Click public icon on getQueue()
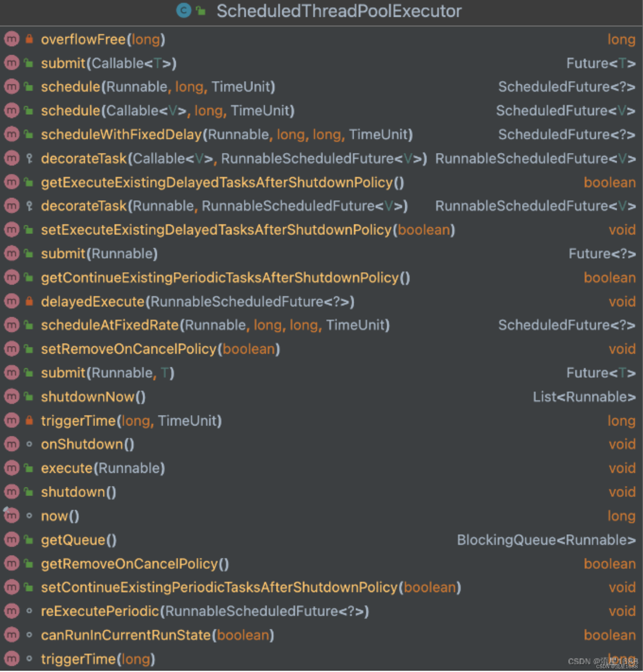Screen dimensions: 643x672 (x=29, y=540)
